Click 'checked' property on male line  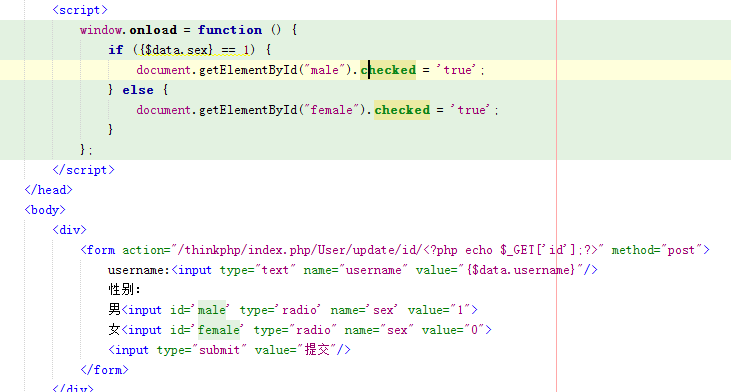388,70
